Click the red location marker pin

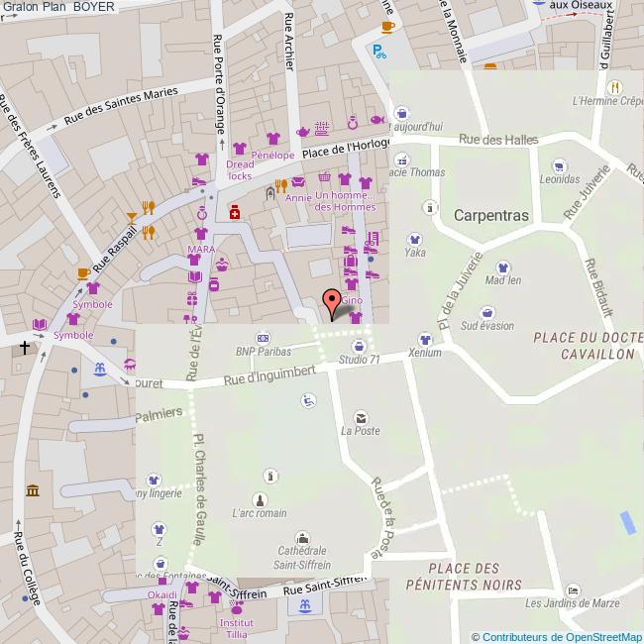point(334,301)
